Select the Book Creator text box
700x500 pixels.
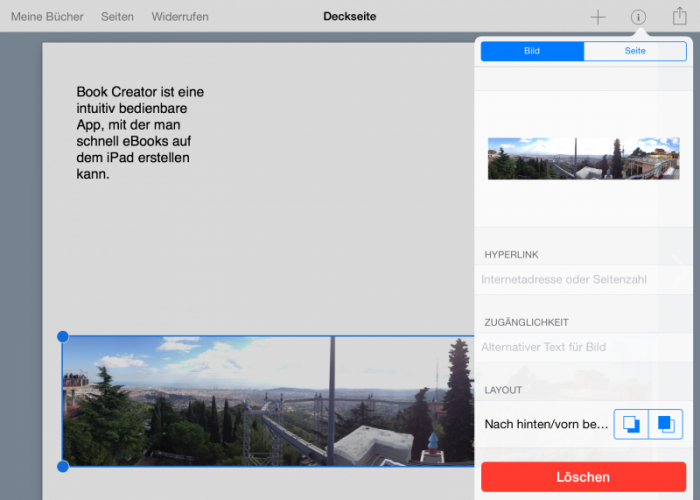point(140,133)
